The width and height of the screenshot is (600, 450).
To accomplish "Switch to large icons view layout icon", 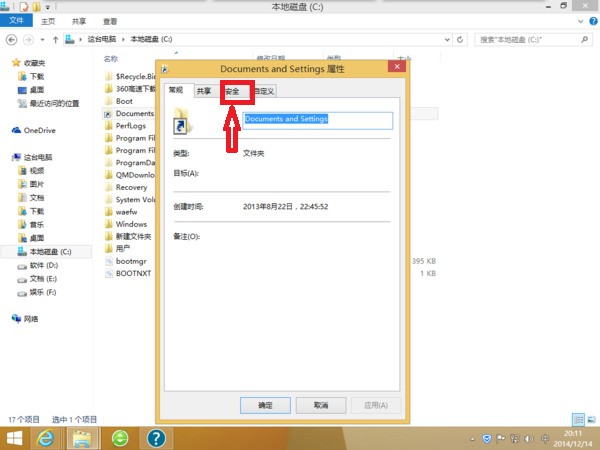I will 591,420.
